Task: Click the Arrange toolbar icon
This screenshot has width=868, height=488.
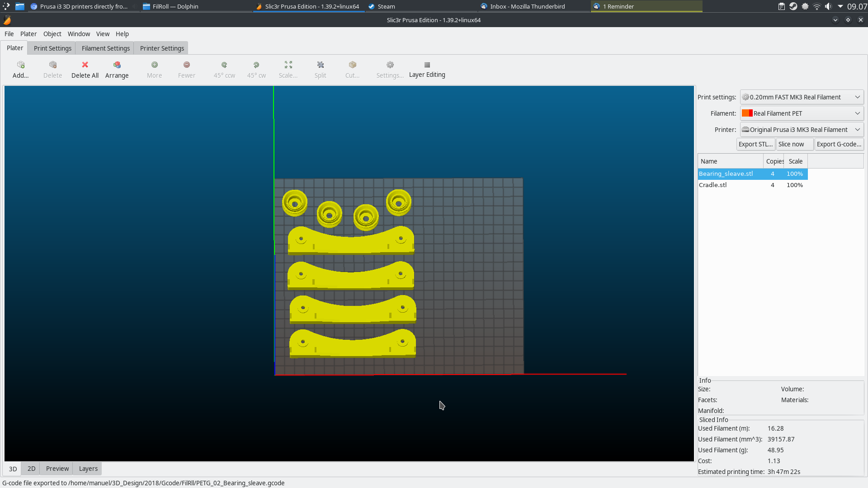Action: pyautogui.click(x=117, y=65)
